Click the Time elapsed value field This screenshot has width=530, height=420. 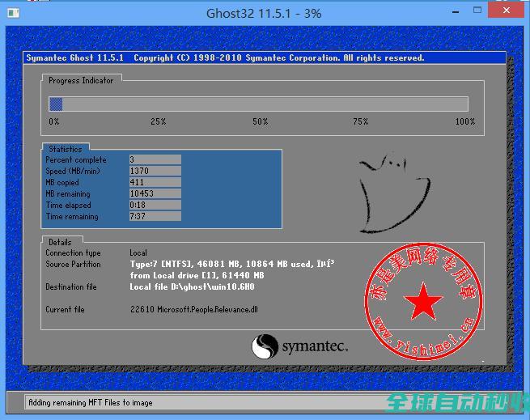click(x=155, y=206)
